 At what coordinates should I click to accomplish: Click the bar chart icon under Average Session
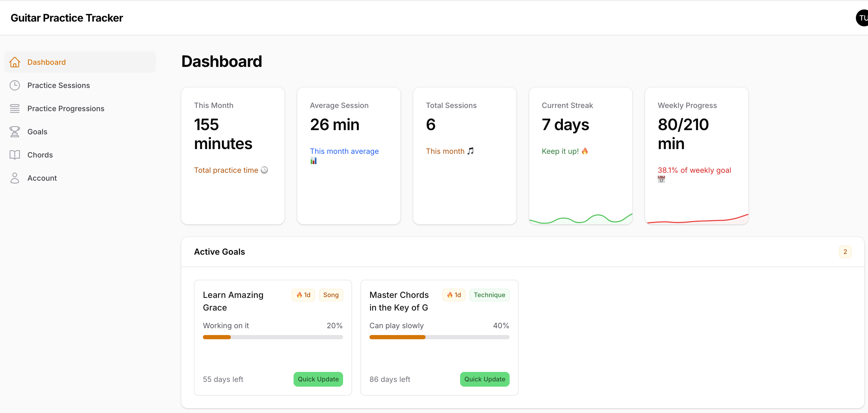click(313, 161)
